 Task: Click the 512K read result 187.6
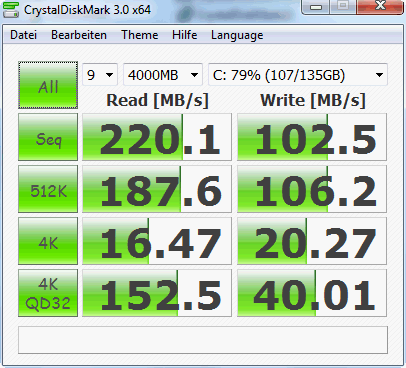tap(157, 189)
